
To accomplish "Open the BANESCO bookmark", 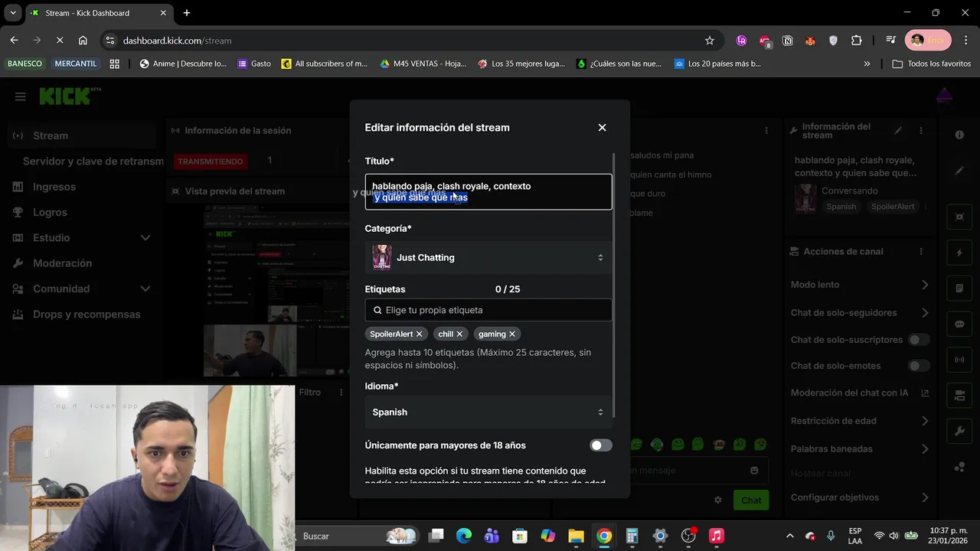I will point(24,64).
